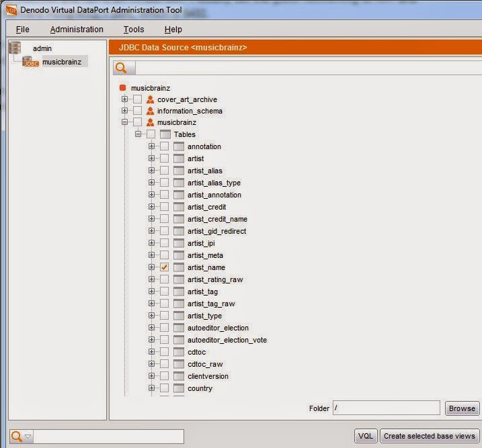Expand the cover_art_archive schema node
This screenshot has height=448, width=482.
tap(124, 99)
